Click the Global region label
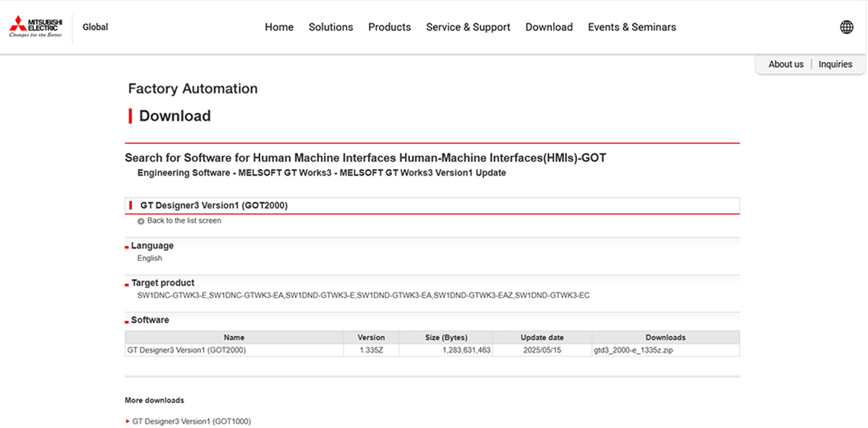Screen dimensions: 868x428 95,27
